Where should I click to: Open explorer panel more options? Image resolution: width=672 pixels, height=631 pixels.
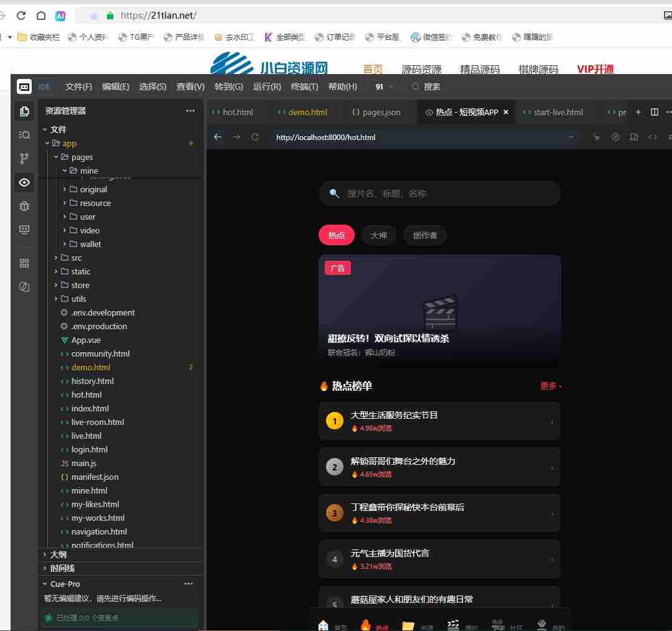point(190,111)
